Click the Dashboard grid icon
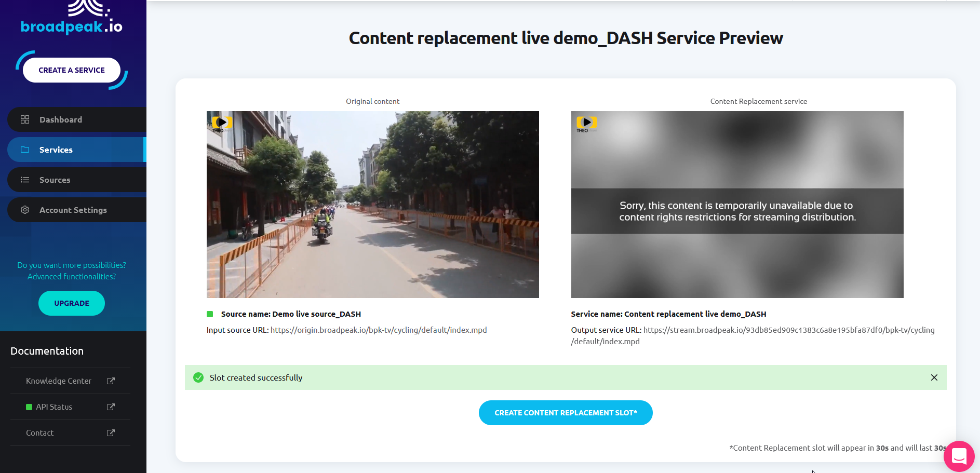This screenshot has width=980, height=473. tap(25, 119)
